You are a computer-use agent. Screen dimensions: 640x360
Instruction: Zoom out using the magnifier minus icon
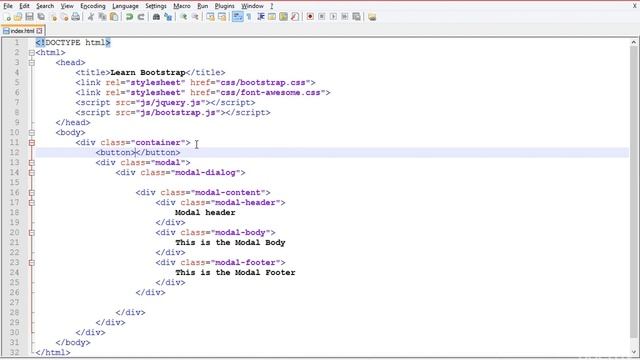pos(195,17)
